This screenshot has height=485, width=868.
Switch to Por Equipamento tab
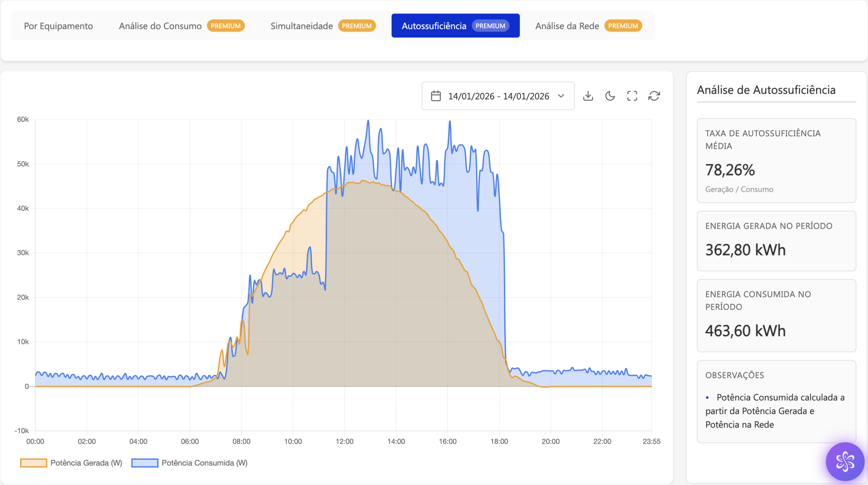58,26
